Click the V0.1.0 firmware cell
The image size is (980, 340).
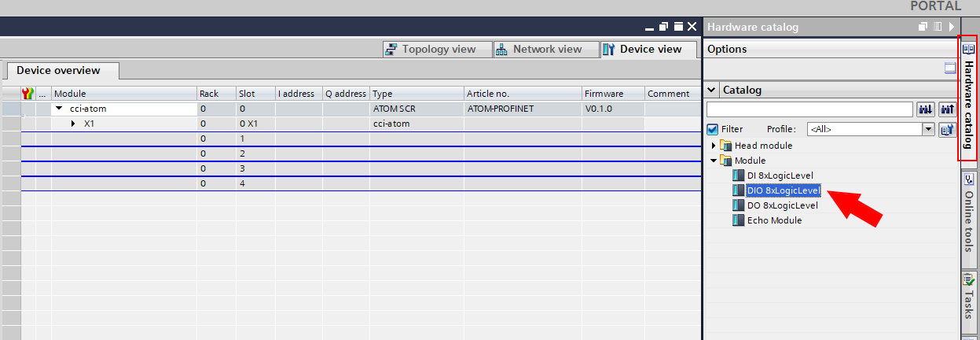[x=613, y=109]
